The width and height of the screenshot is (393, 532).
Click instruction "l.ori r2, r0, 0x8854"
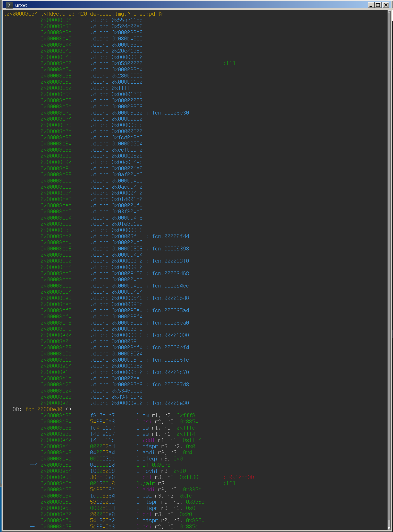(168, 422)
